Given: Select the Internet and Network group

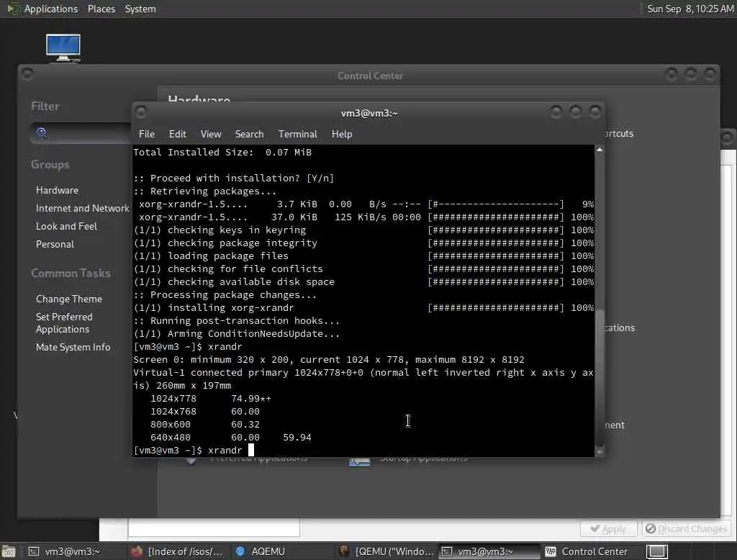Looking at the screenshot, I should click(x=82, y=208).
